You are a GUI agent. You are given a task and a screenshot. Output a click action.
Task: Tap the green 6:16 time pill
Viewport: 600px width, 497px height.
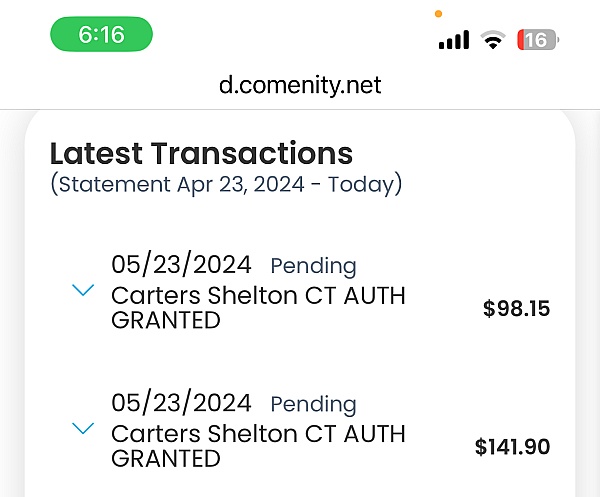coord(101,34)
